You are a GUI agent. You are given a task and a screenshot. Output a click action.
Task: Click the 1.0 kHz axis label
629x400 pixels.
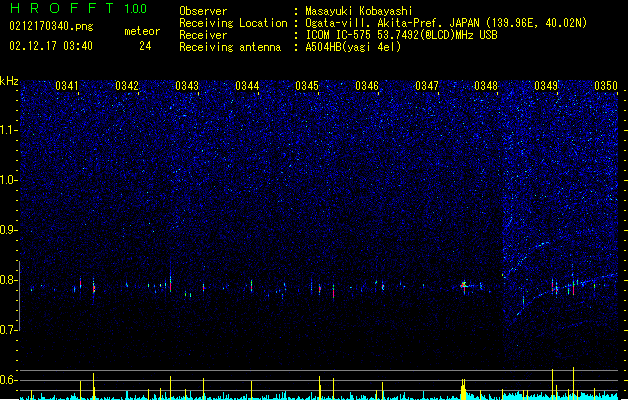(x=8, y=180)
